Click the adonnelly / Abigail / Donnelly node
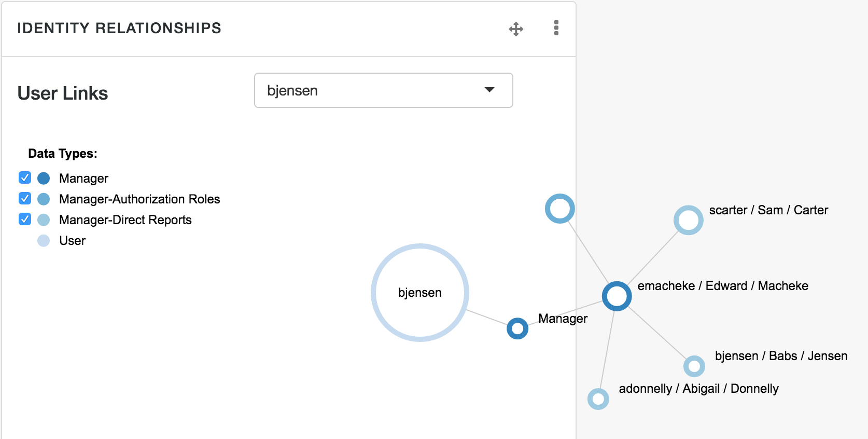 [598, 399]
